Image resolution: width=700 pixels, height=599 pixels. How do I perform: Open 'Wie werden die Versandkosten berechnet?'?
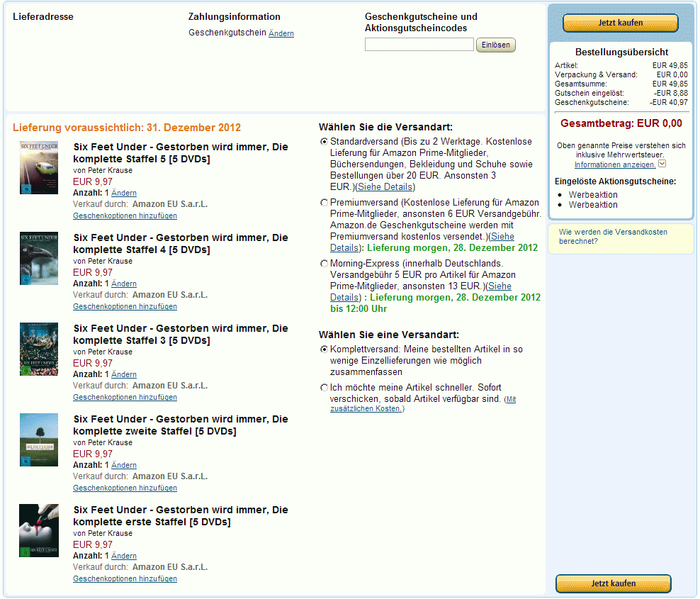[612, 236]
